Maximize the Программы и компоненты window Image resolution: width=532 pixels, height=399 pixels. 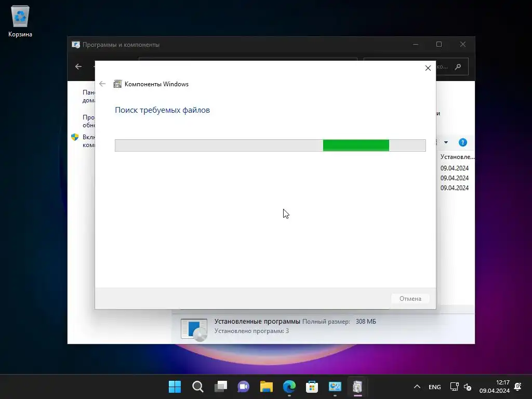click(439, 45)
